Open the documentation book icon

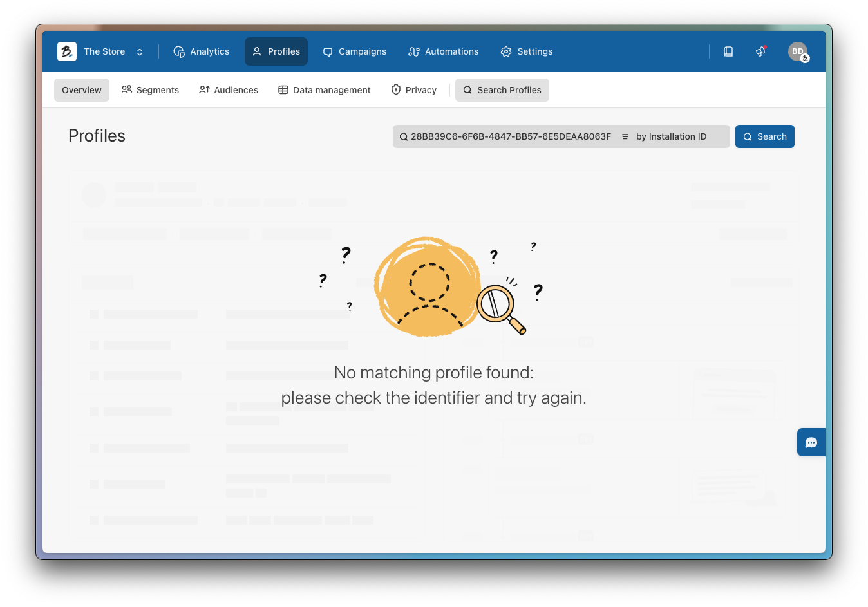pos(728,51)
